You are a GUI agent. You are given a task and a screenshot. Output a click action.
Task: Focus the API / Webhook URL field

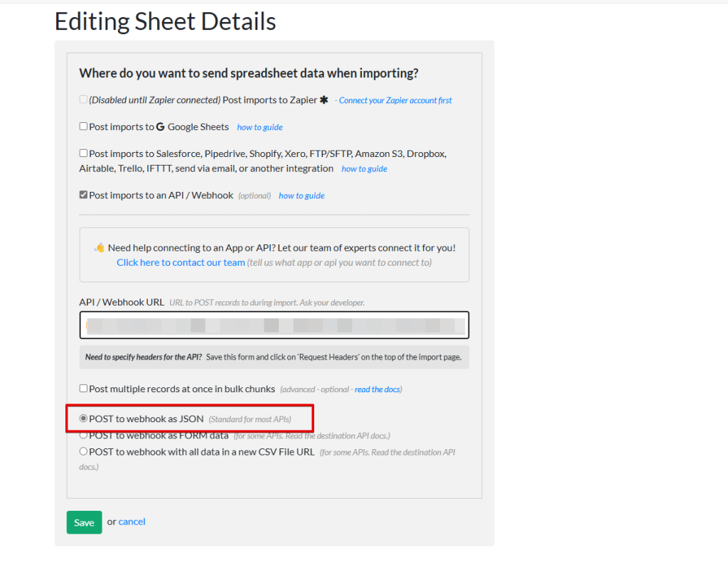point(274,325)
